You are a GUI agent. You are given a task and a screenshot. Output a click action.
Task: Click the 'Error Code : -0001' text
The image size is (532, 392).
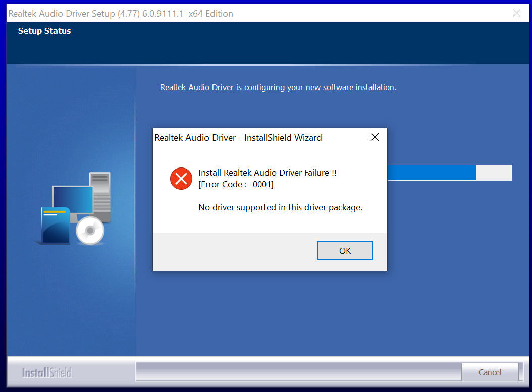point(236,185)
